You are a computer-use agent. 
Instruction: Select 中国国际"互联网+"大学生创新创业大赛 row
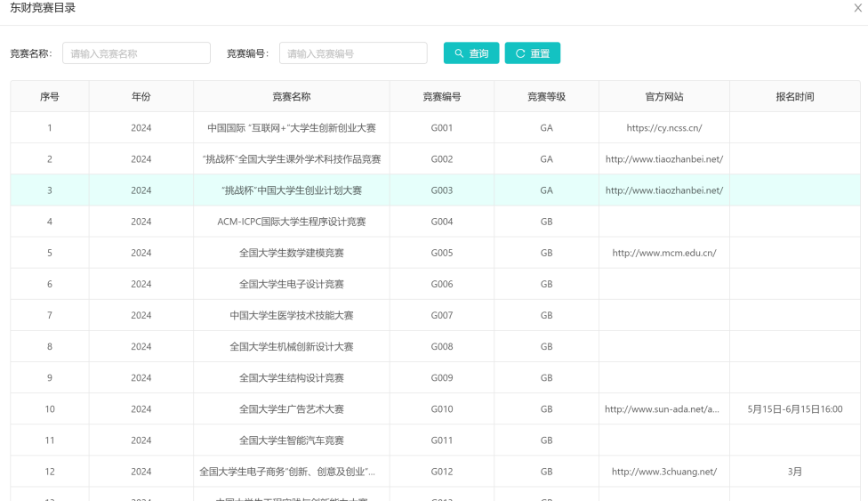[435, 127]
